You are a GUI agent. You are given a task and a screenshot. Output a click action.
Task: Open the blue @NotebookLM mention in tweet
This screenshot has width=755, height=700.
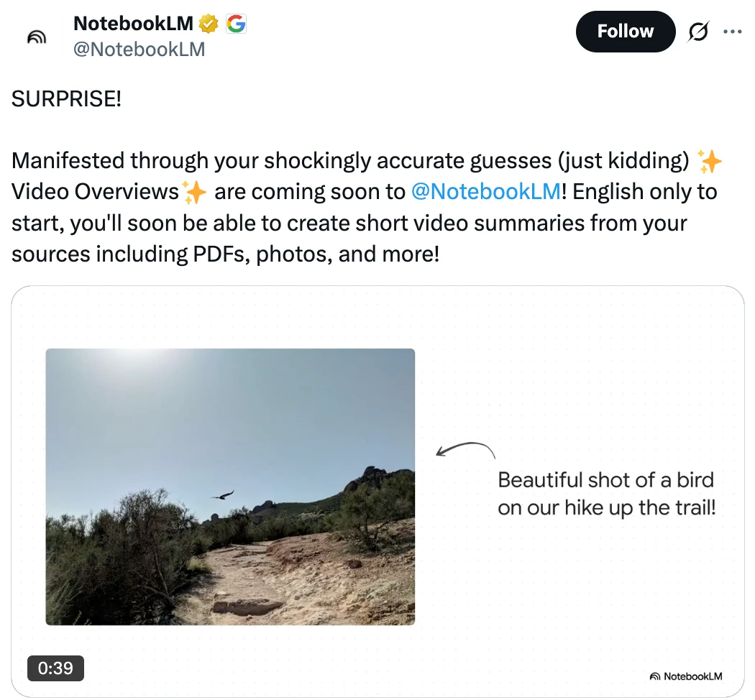coord(486,191)
